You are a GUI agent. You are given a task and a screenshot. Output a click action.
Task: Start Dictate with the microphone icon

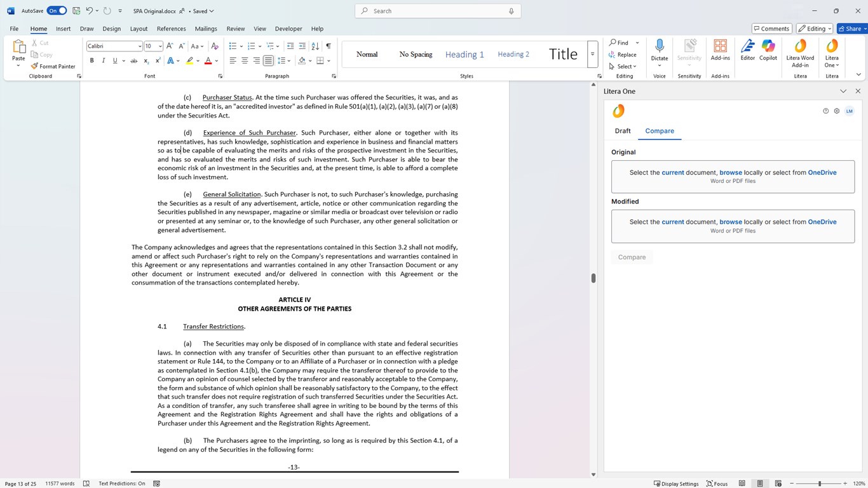(x=660, y=46)
